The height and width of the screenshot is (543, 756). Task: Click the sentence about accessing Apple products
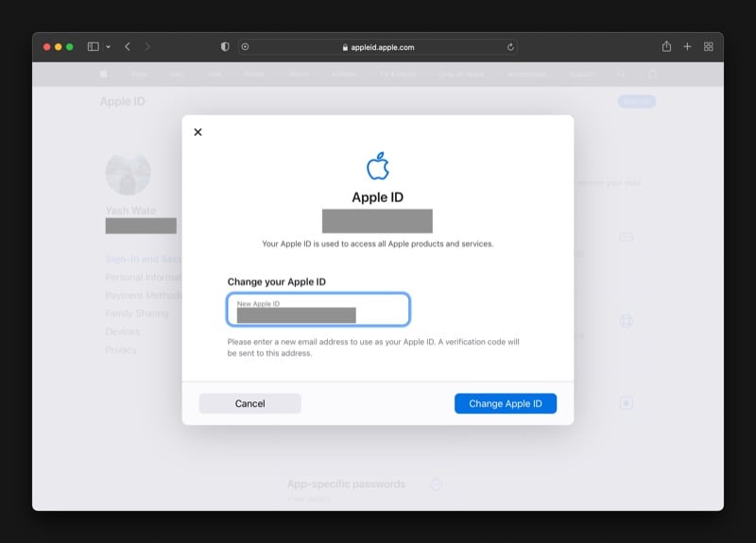[377, 244]
